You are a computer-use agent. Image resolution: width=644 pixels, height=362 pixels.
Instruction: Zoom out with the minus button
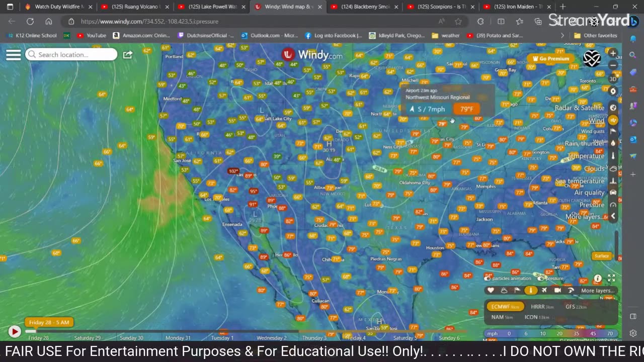coord(613,65)
